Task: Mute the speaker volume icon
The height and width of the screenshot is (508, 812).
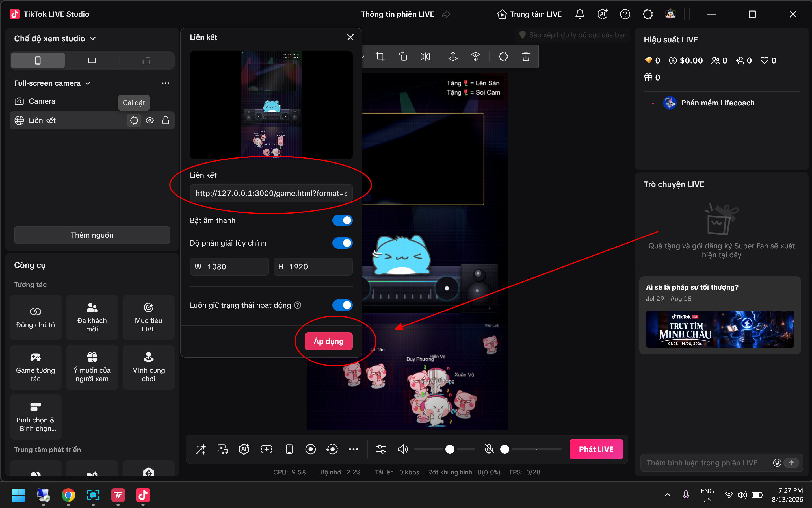Action: pyautogui.click(x=403, y=449)
